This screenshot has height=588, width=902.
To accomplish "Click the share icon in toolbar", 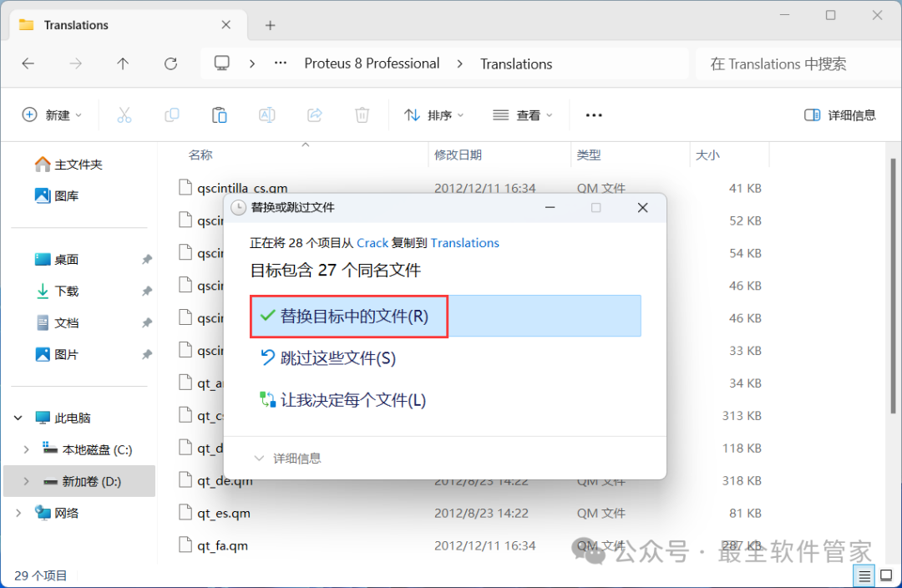I will pos(315,115).
